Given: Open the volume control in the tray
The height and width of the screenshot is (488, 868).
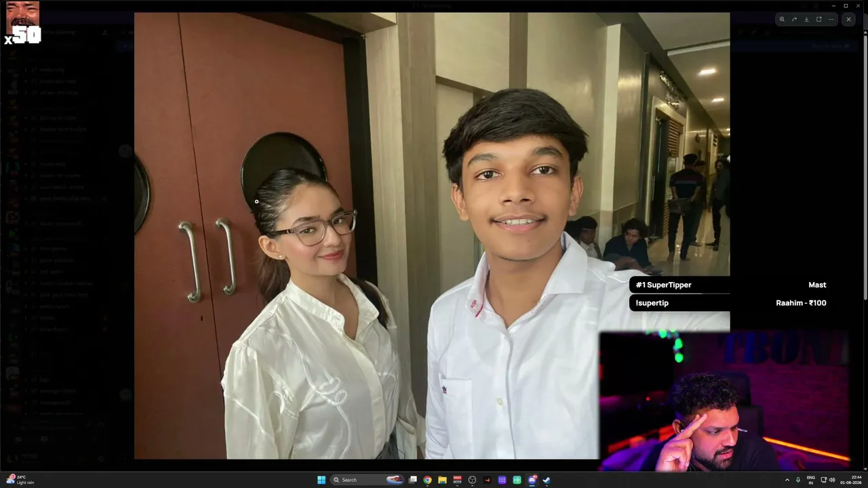Looking at the screenshot, I should 832,480.
